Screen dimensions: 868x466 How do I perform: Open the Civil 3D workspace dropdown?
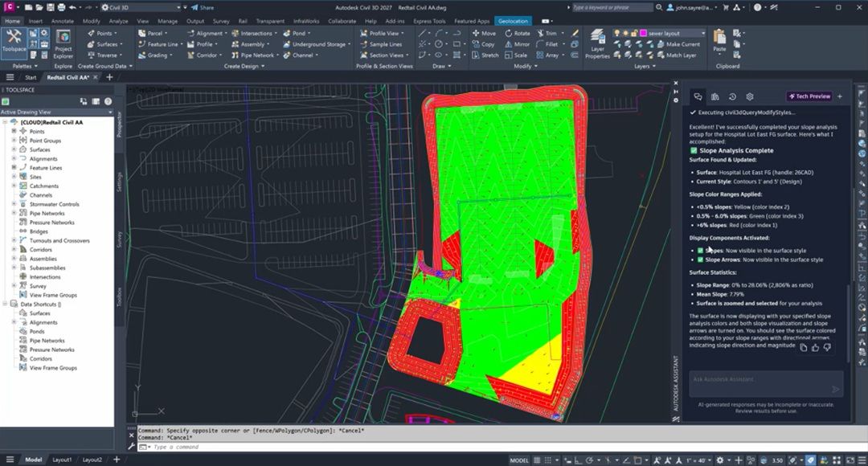178,8
